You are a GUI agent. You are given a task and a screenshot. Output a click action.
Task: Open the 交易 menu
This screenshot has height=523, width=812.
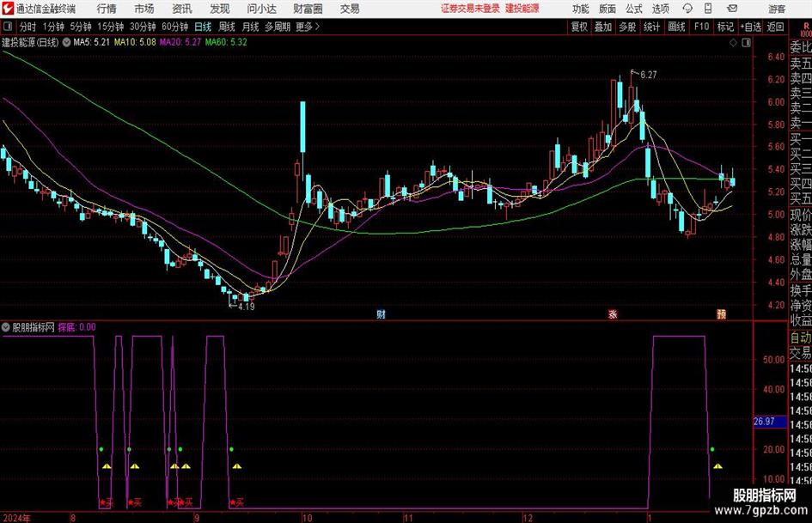click(350, 9)
